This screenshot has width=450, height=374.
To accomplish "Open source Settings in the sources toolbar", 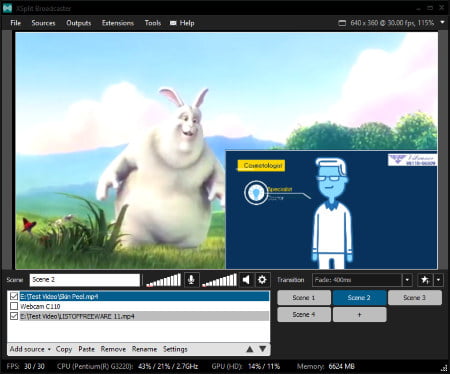I will click(x=175, y=349).
